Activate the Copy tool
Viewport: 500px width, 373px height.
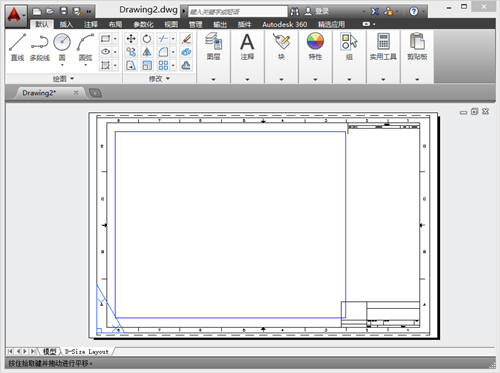click(131, 52)
